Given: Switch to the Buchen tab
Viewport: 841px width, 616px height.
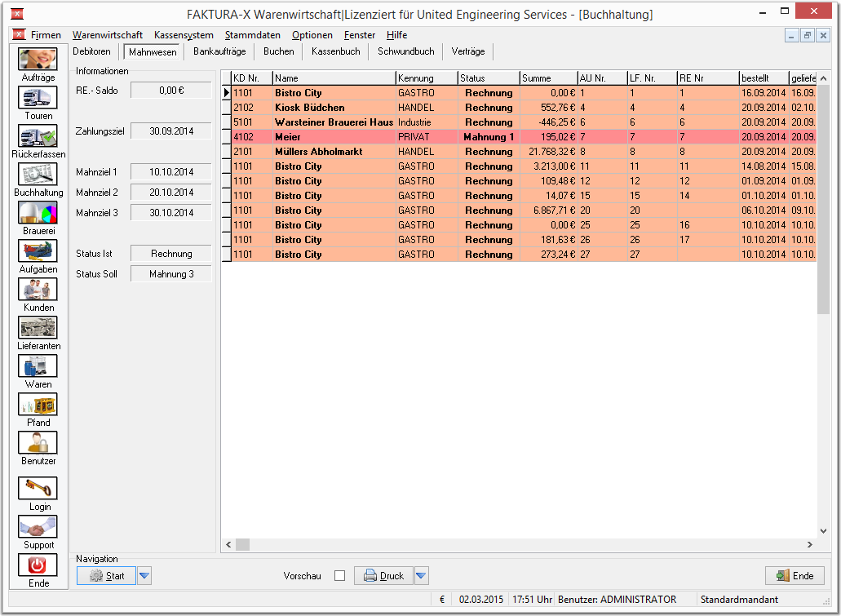Looking at the screenshot, I should (278, 51).
